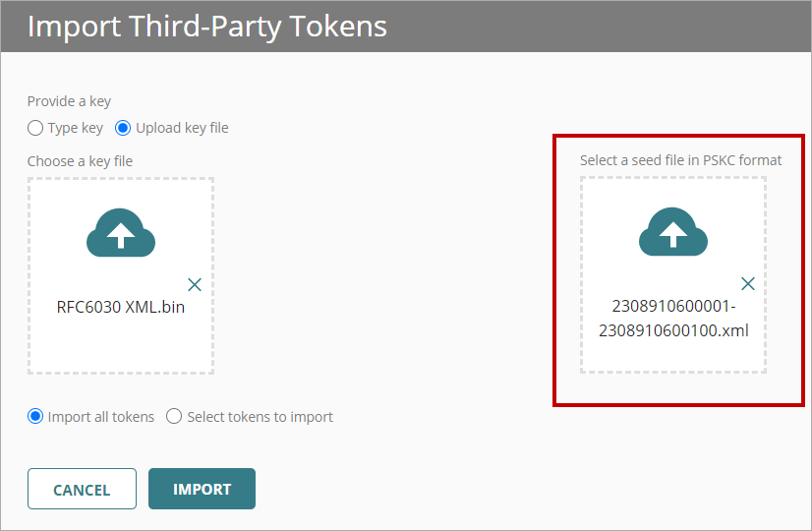Screen dimensions: 812x531
Task: Click the 'Upload key file' option label text
Action: [x=182, y=128]
